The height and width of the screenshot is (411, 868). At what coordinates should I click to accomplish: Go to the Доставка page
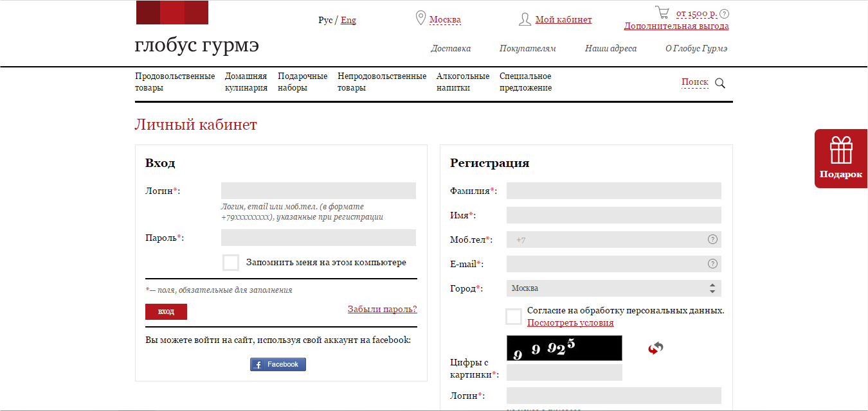451,49
